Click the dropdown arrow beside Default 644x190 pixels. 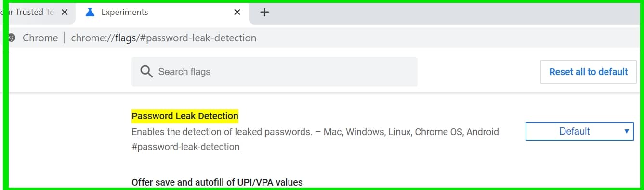(x=627, y=131)
